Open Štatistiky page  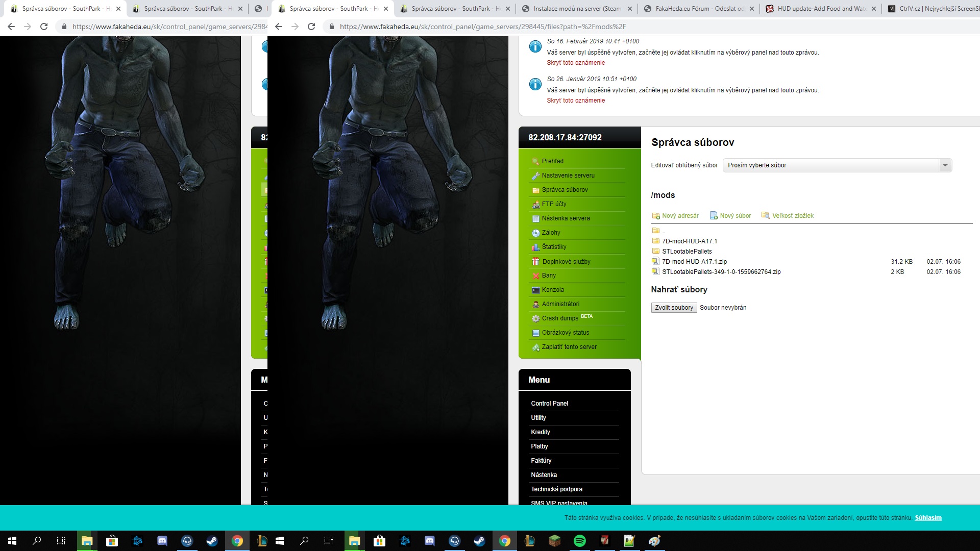tap(554, 247)
